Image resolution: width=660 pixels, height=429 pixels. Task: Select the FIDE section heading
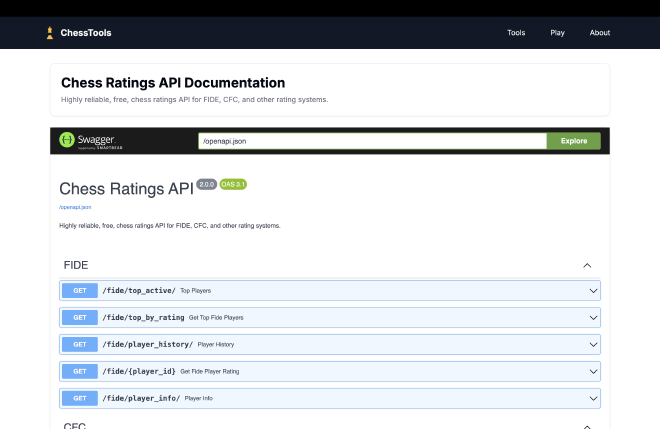click(x=76, y=265)
